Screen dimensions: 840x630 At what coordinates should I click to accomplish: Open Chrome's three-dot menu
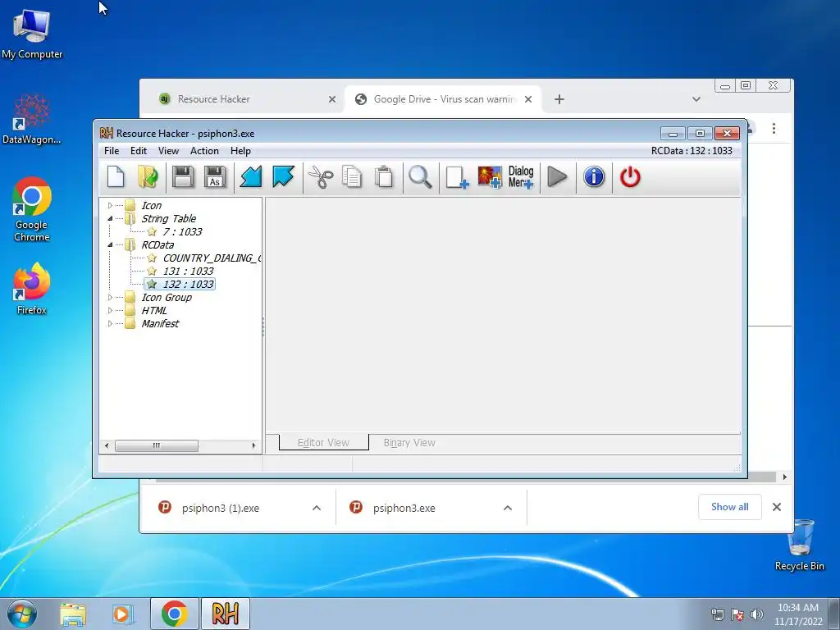click(x=774, y=129)
